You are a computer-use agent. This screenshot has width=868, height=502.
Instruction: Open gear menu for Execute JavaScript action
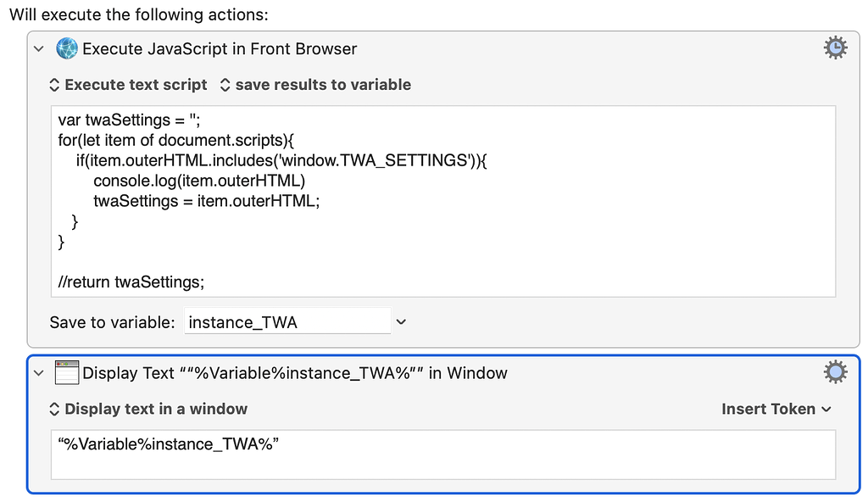click(835, 48)
